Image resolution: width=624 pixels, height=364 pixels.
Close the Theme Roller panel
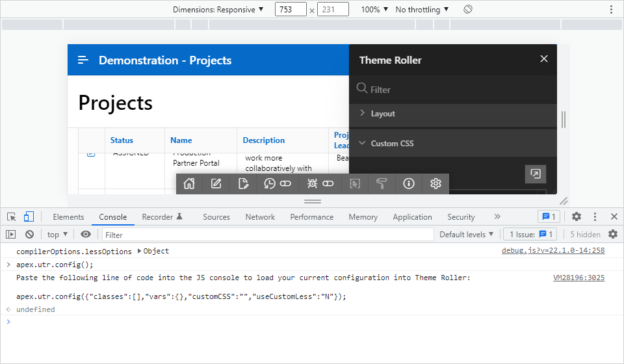point(544,59)
